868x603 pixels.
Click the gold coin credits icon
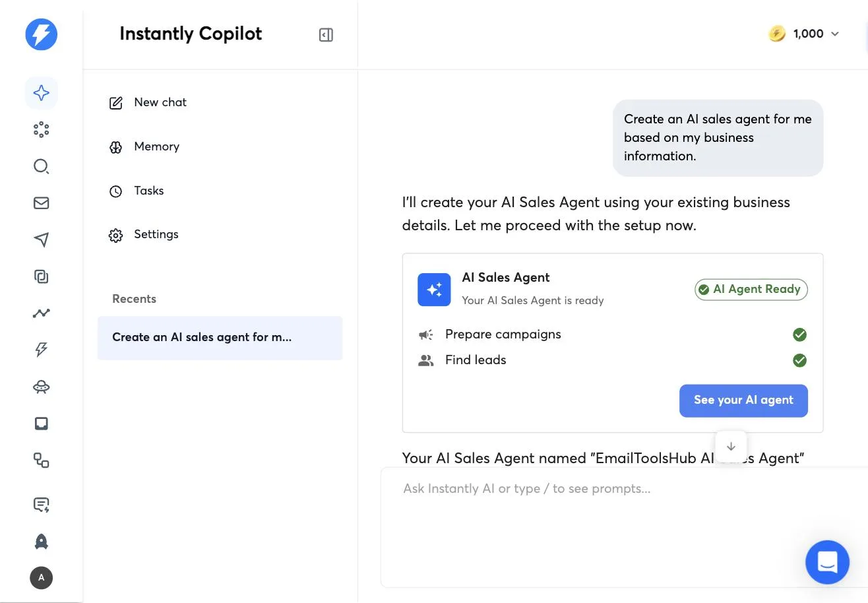pos(777,34)
